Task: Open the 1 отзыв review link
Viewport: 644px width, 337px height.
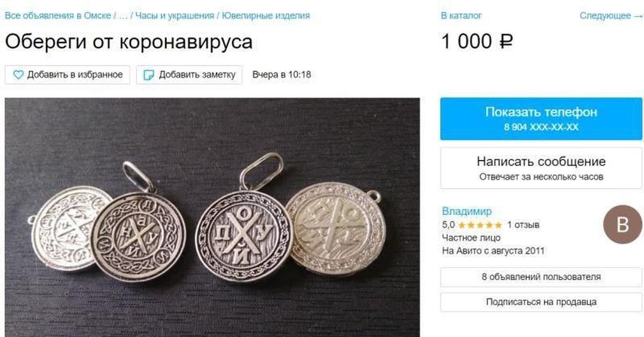Action: point(523,225)
